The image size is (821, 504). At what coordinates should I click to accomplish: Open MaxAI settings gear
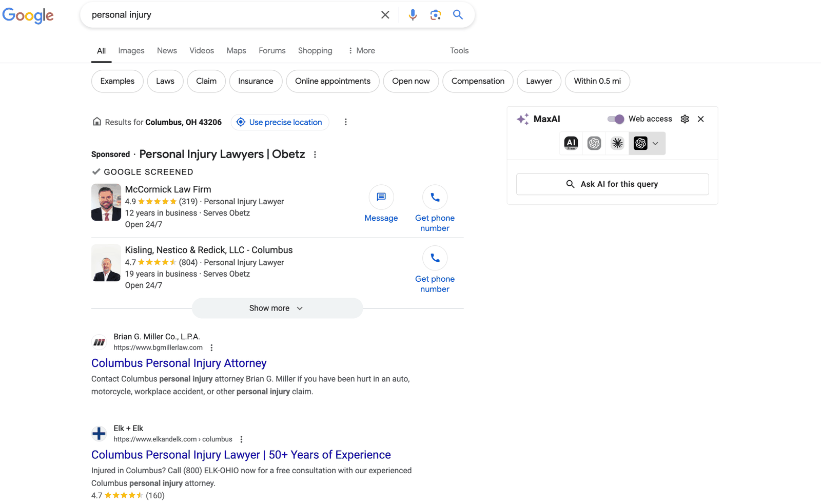coord(685,119)
